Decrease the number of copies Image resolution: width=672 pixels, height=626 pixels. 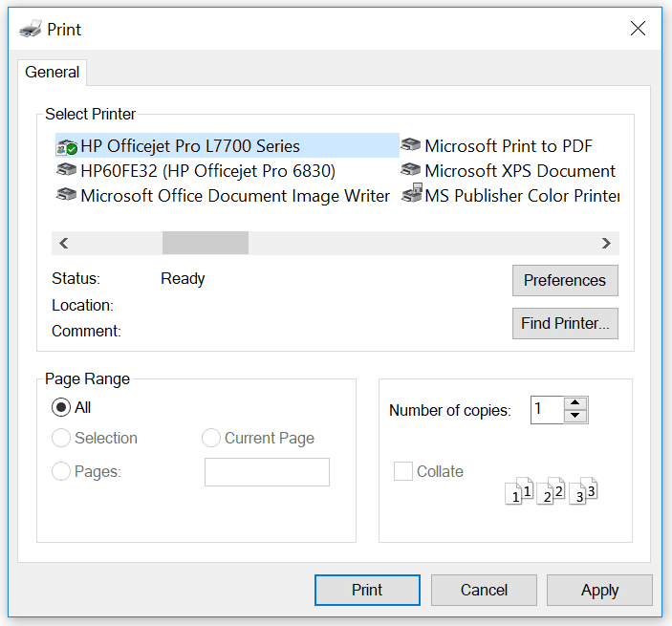[x=575, y=416]
